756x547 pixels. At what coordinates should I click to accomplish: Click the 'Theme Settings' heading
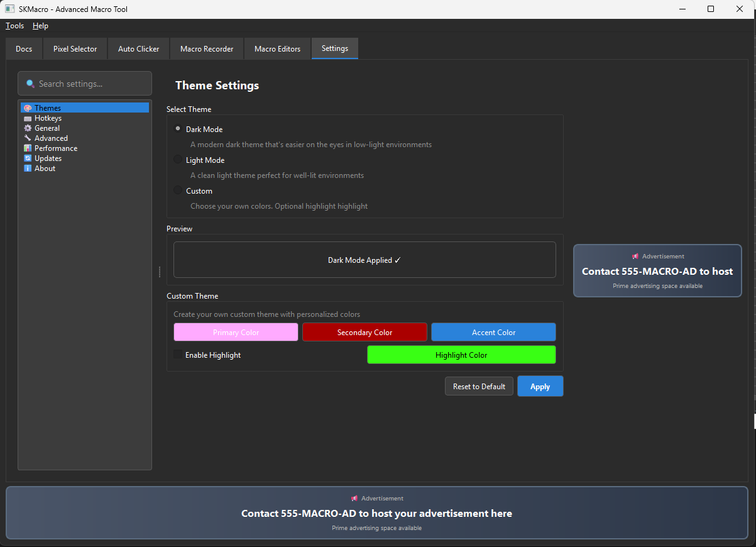pos(217,86)
